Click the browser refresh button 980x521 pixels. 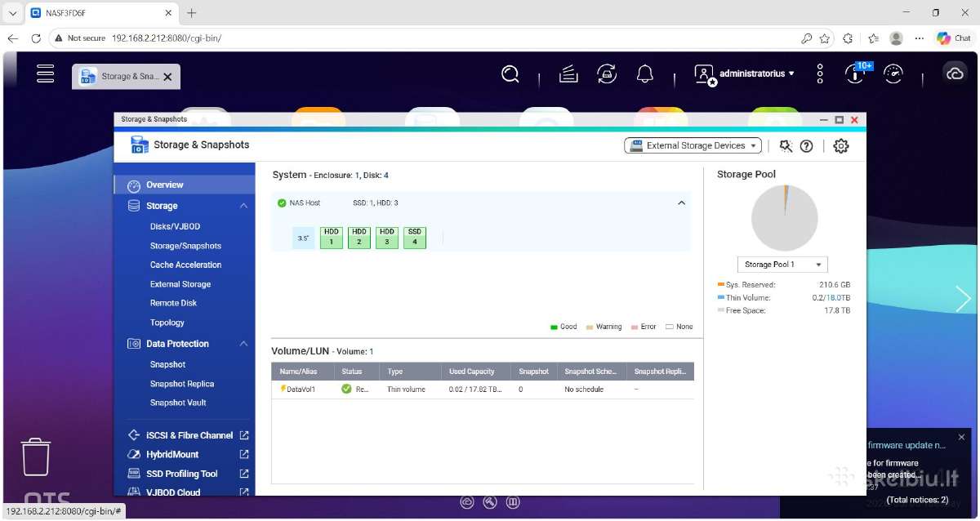36,38
